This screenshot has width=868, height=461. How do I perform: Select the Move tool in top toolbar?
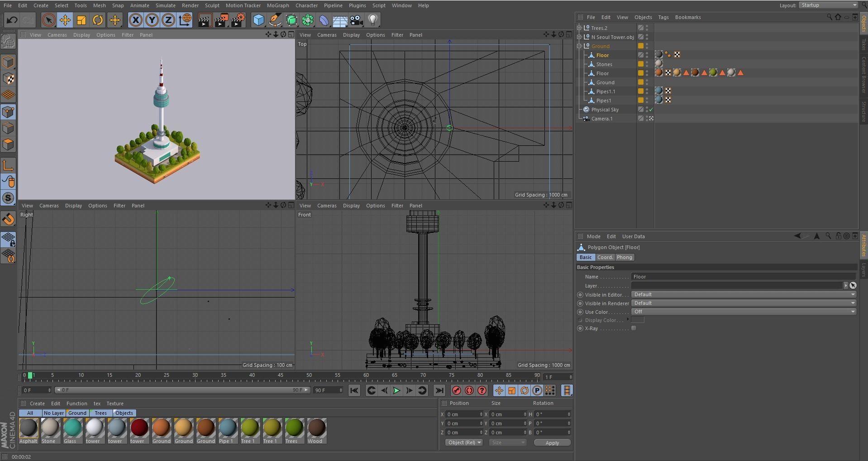tap(65, 20)
